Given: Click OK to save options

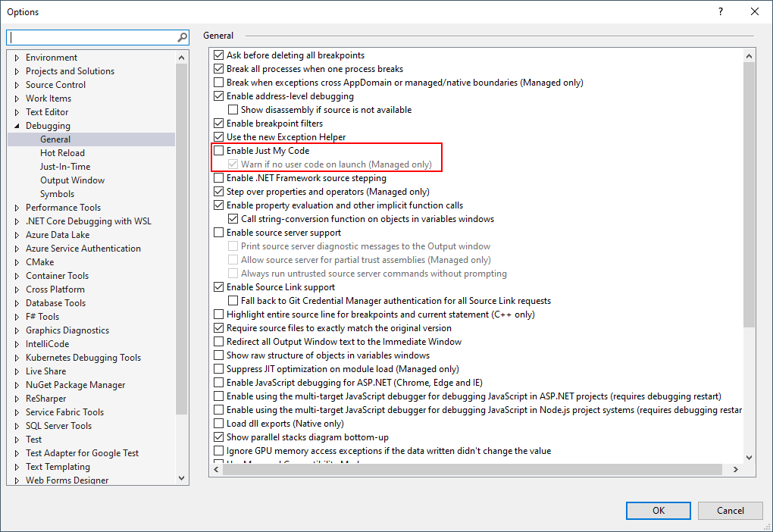Looking at the screenshot, I should pyautogui.click(x=658, y=510).
